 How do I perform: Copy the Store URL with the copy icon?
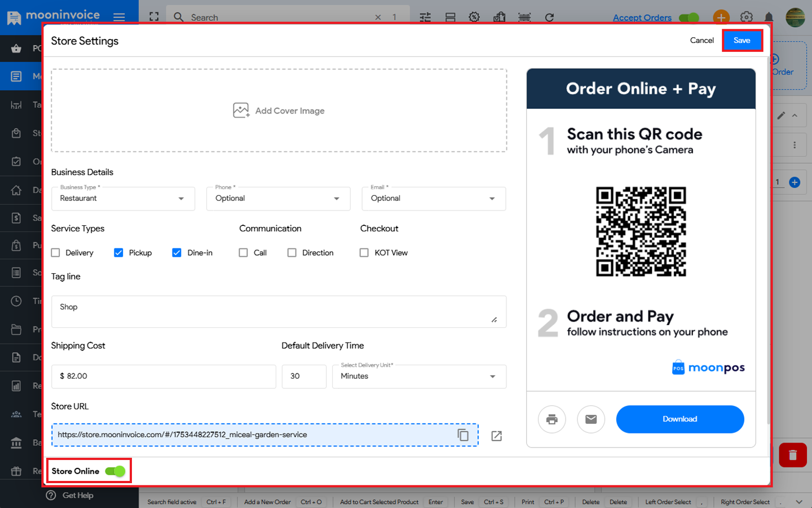463,435
